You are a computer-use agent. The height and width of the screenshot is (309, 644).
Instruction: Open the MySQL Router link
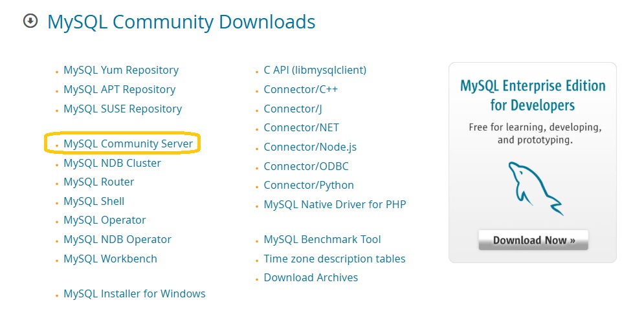pyautogui.click(x=99, y=182)
